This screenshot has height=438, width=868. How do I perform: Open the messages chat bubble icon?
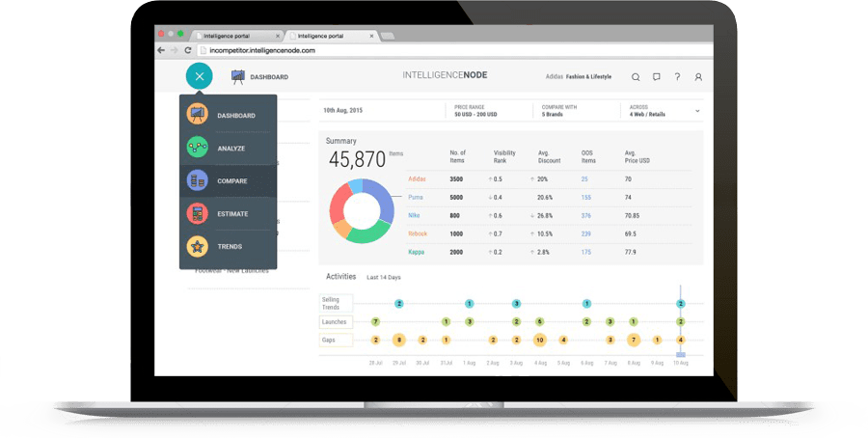[x=657, y=77]
